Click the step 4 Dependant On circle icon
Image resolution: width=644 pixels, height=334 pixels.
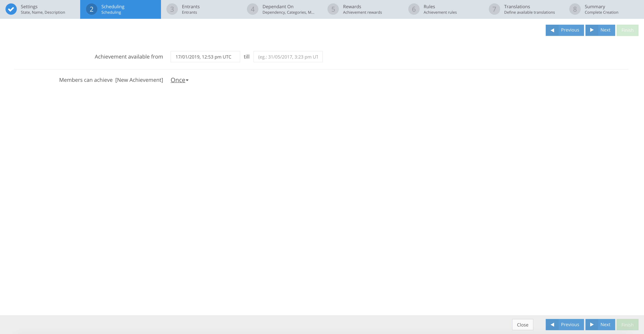(252, 9)
